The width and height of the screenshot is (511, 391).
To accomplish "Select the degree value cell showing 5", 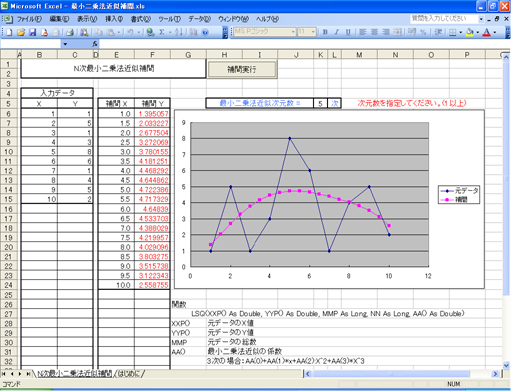I will point(320,103).
